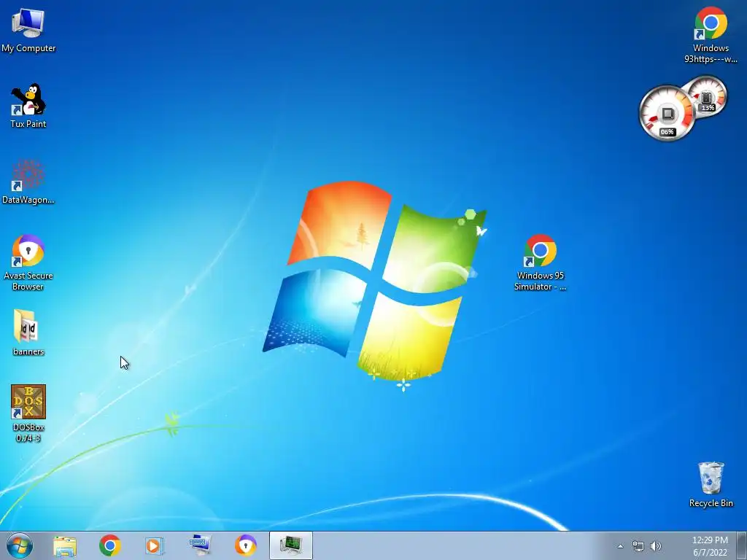The image size is (747, 560).
Task: Open the Windows Start menu
Action: (20, 545)
